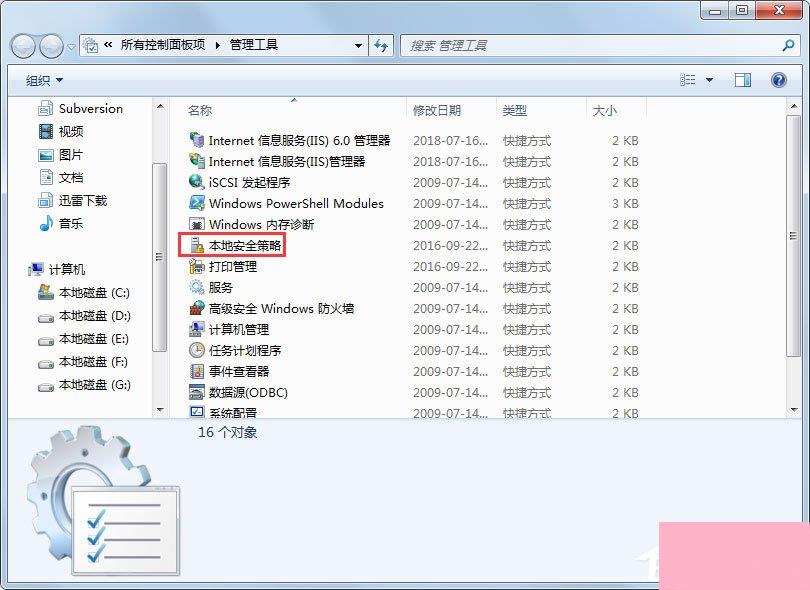Screen dimensions: 810x590
Task: Click the navigation pane scrollbar thumb
Action: (x=160, y=257)
